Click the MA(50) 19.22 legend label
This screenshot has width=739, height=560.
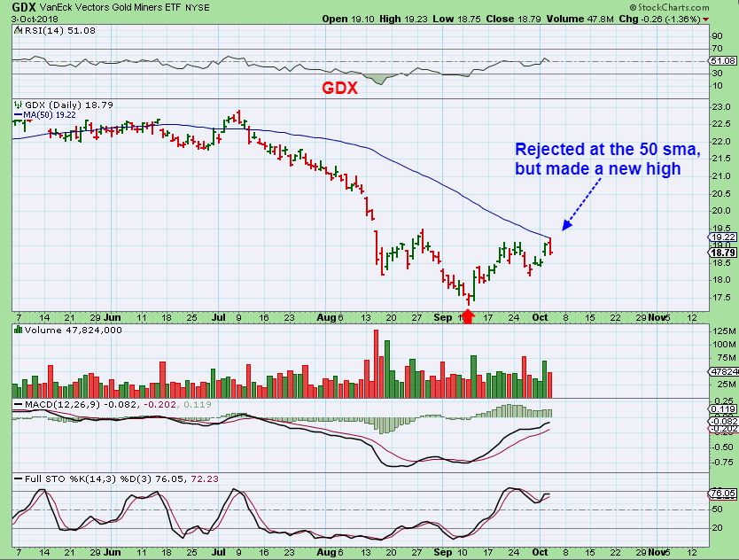50,114
